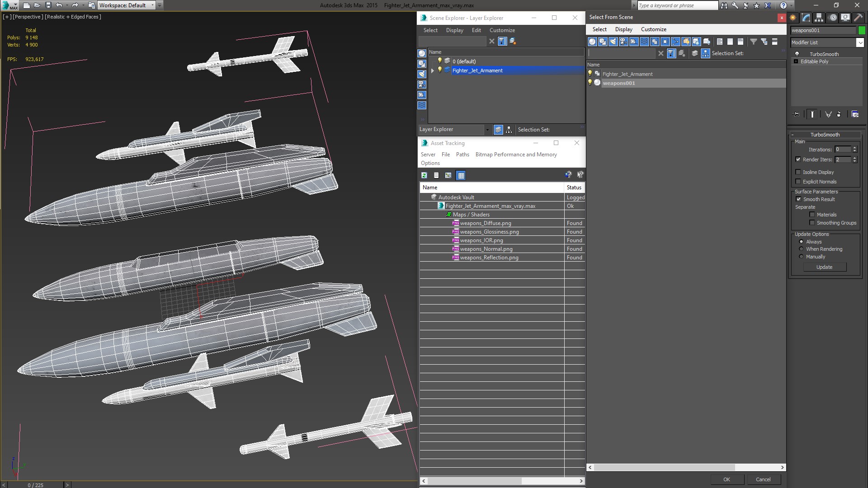Click the Configure Modifier Sets icon
This screenshot has height=488, width=868.
pyautogui.click(x=855, y=114)
